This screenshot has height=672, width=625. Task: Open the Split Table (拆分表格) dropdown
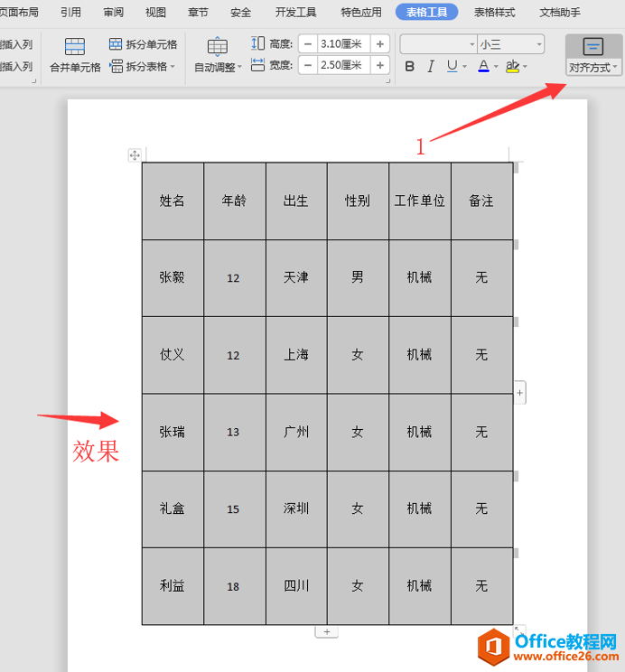pos(173,67)
